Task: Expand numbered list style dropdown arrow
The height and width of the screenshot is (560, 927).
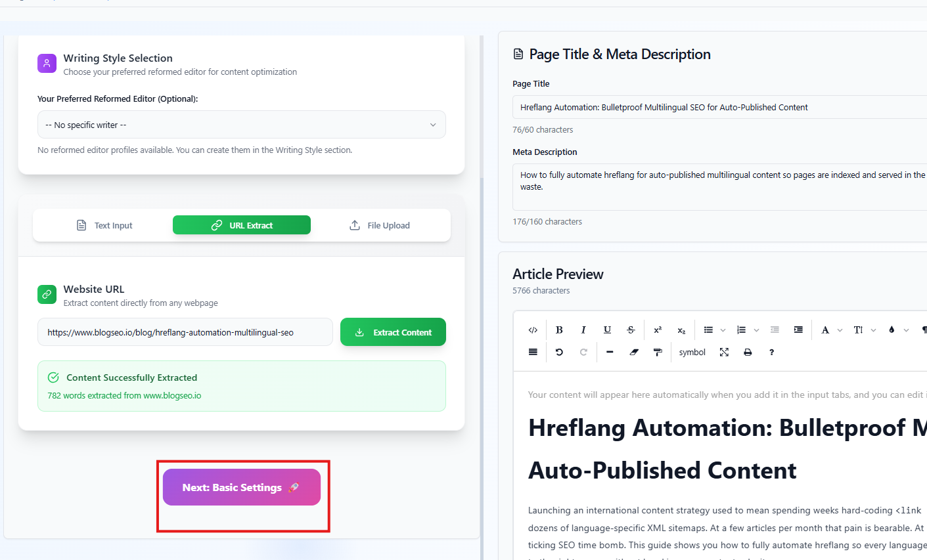Action: (x=756, y=330)
